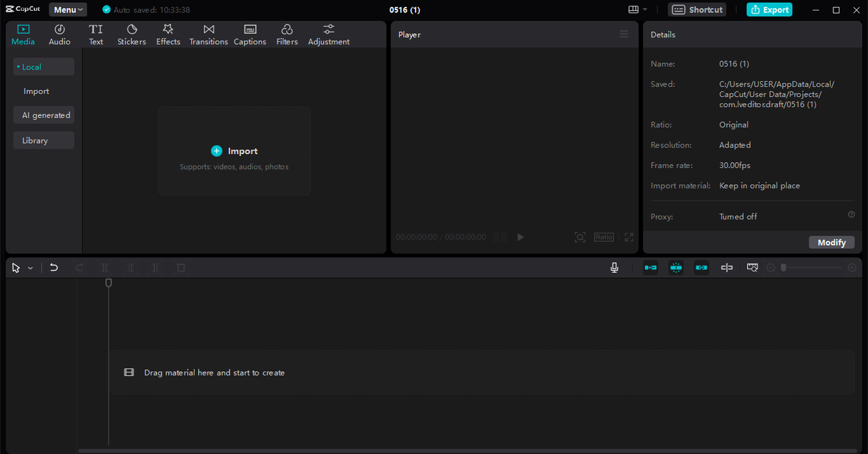Toggle auto snapping
Viewport: 868px width, 454px height.
click(x=676, y=268)
